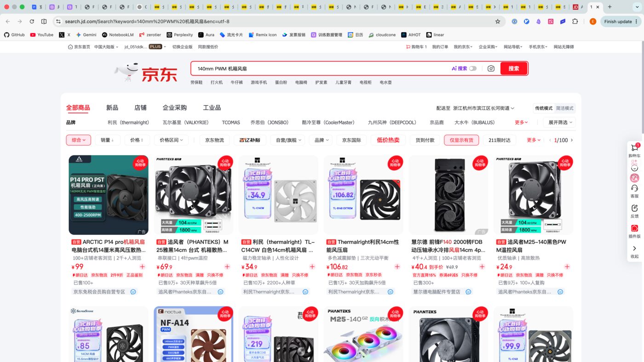This screenshot has width=644, height=362.
Task: Add ¥106.82 Thermalright fan to cart plus icon
Action: (x=397, y=267)
